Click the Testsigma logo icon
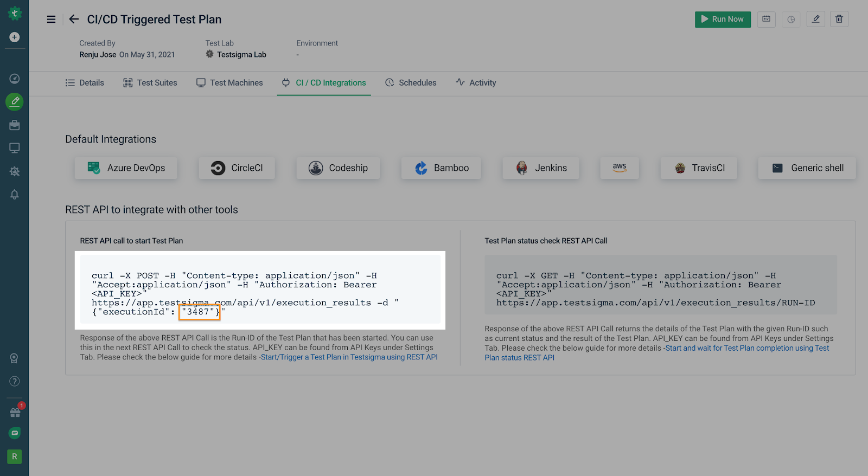Viewport: 868px width, 476px height. click(15, 14)
